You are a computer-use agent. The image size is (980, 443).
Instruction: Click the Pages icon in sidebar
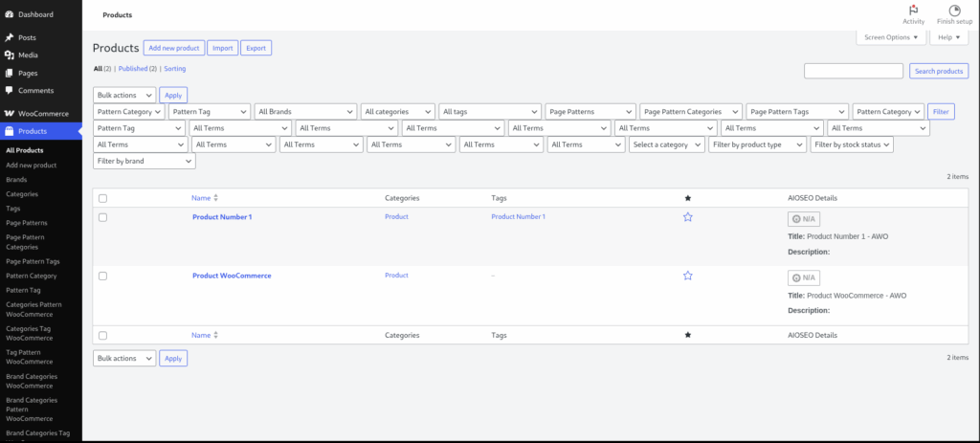coord(10,73)
